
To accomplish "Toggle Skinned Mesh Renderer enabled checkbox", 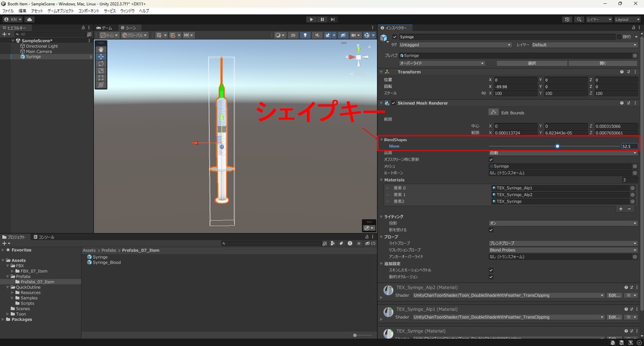I will [x=394, y=103].
